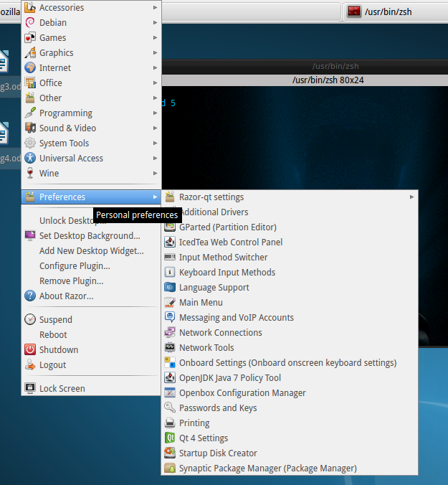
Task: Click the Printing printer icon
Action: pyautogui.click(x=170, y=423)
